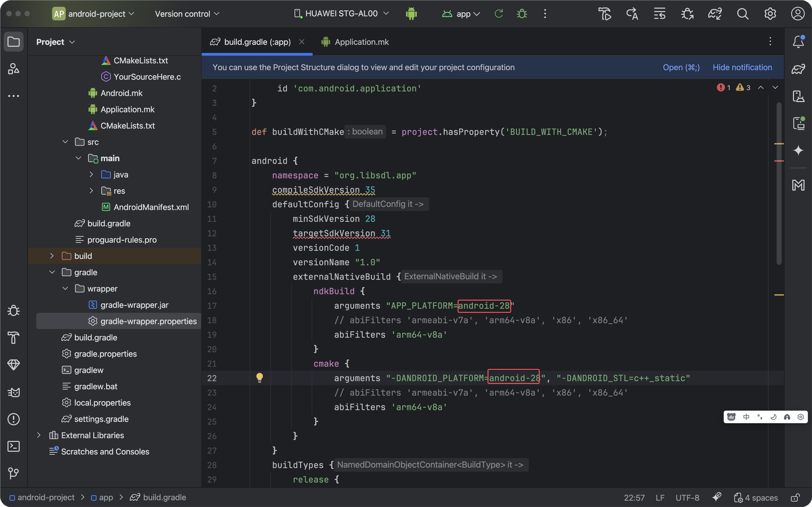Open the Gemini sparkle tool window
Image resolution: width=812 pixels, height=507 pixels.
tap(798, 150)
